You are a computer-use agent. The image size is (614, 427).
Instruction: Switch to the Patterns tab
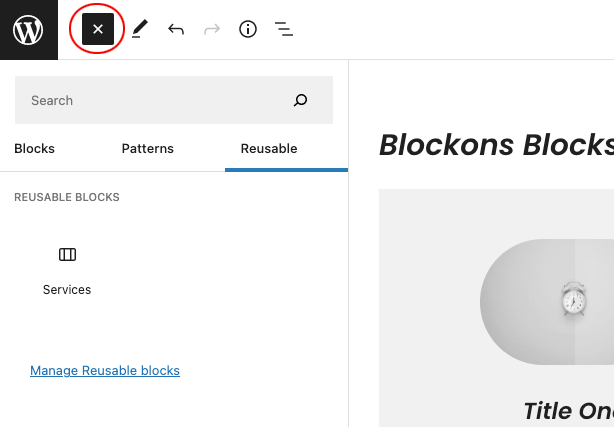(148, 149)
